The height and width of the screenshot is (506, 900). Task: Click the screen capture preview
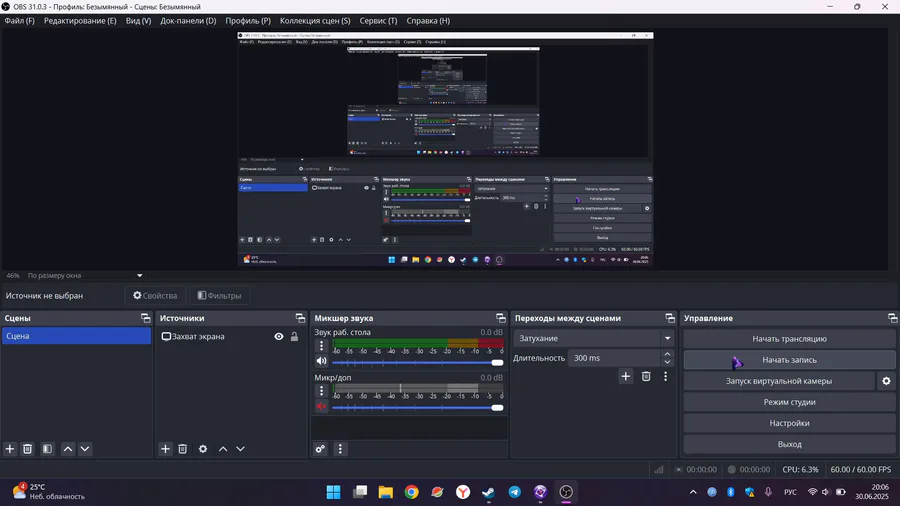445,149
